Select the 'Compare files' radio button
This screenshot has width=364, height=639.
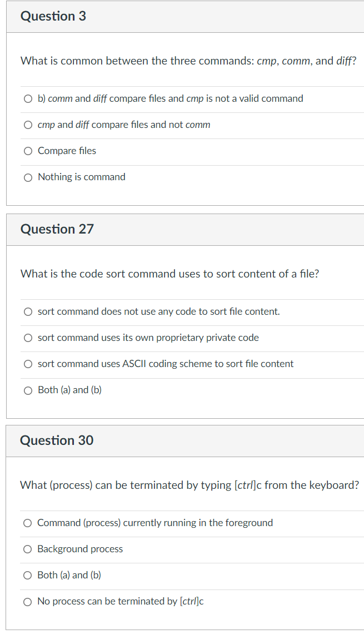coord(28,151)
